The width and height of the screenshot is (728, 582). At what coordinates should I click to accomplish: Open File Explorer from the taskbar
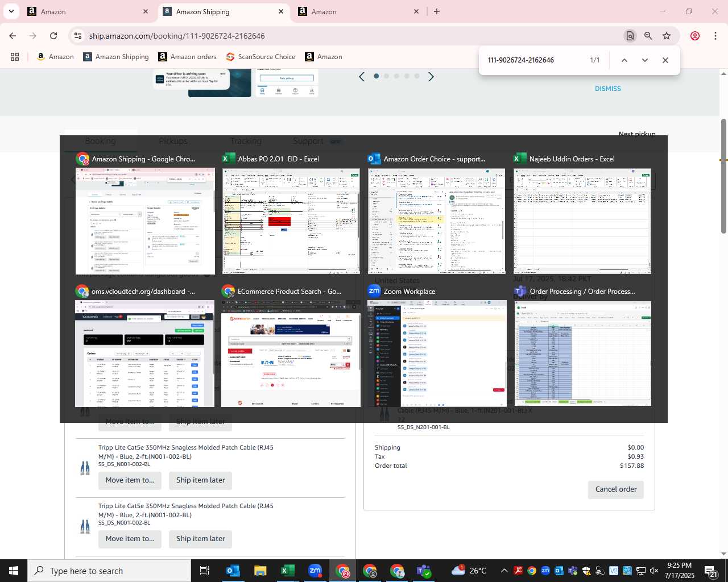260,571
